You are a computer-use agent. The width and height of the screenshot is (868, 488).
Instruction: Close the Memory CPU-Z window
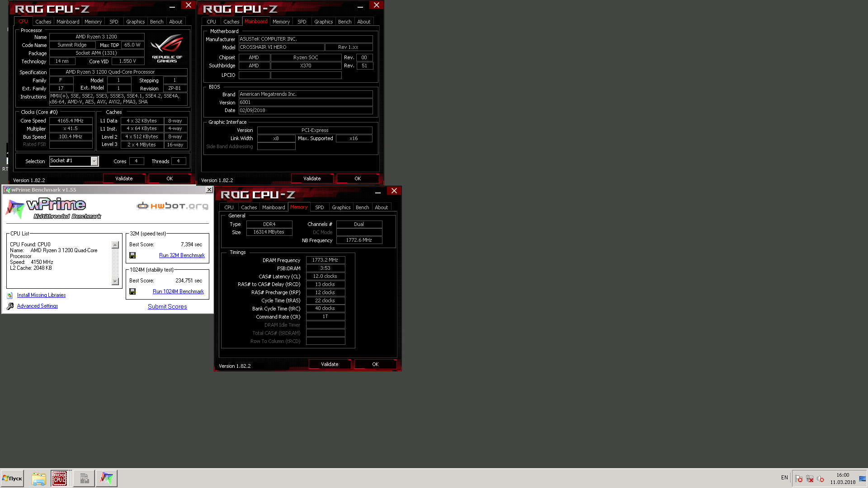[x=394, y=191]
